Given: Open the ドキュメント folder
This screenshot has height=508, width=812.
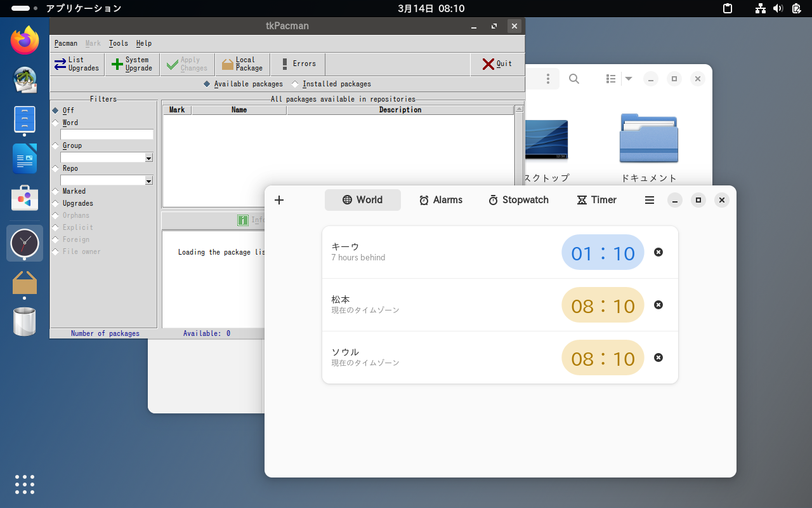Looking at the screenshot, I should [x=649, y=147].
